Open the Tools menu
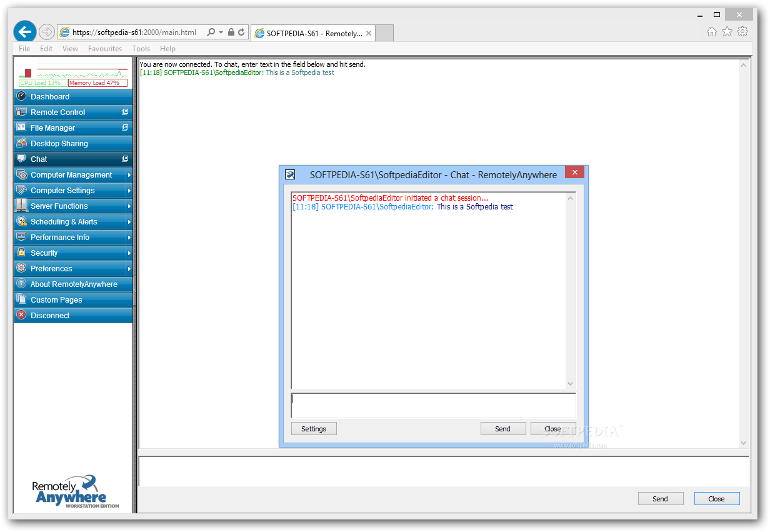 click(x=141, y=48)
